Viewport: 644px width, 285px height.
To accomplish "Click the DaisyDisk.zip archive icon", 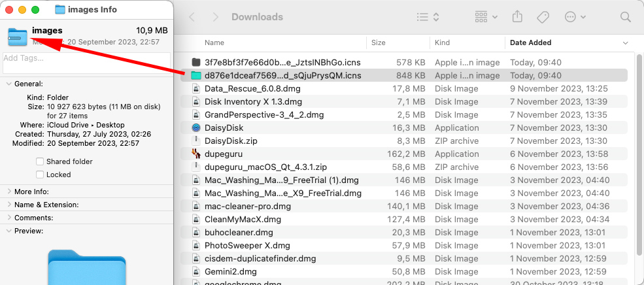I will (x=196, y=141).
